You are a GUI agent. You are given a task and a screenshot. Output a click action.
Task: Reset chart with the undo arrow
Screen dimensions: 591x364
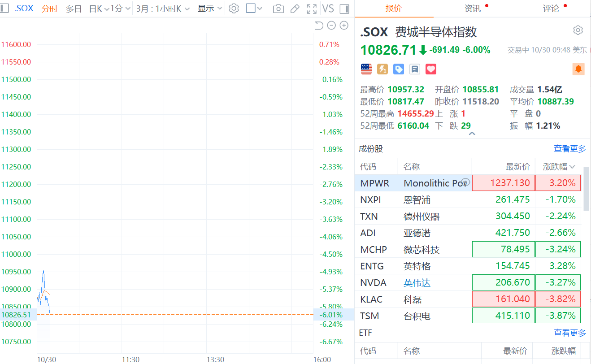pos(319,26)
